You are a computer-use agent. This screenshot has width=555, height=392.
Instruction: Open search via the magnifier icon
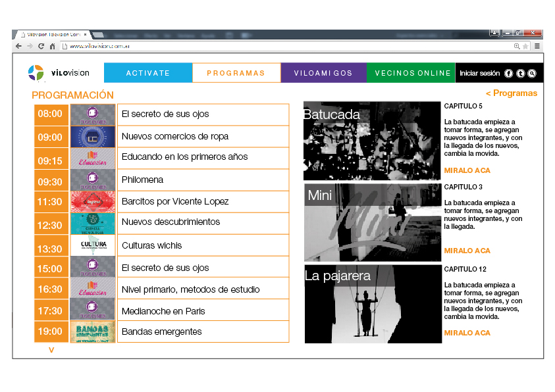532,74
